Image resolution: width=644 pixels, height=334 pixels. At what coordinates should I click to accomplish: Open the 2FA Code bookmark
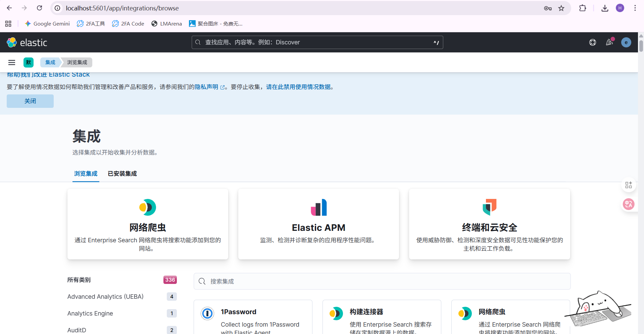click(128, 24)
